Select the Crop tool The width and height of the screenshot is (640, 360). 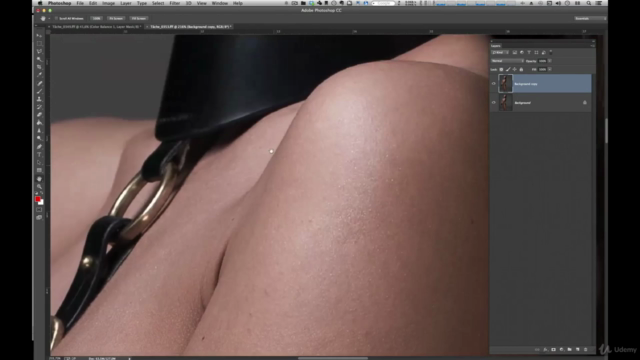(39, 67)
